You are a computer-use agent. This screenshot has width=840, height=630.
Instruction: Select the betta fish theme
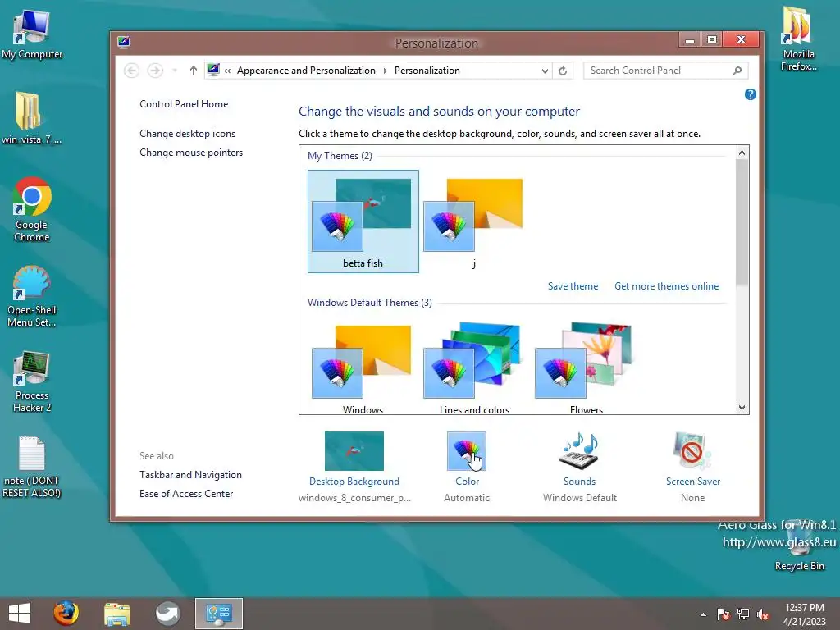(363, 221)
